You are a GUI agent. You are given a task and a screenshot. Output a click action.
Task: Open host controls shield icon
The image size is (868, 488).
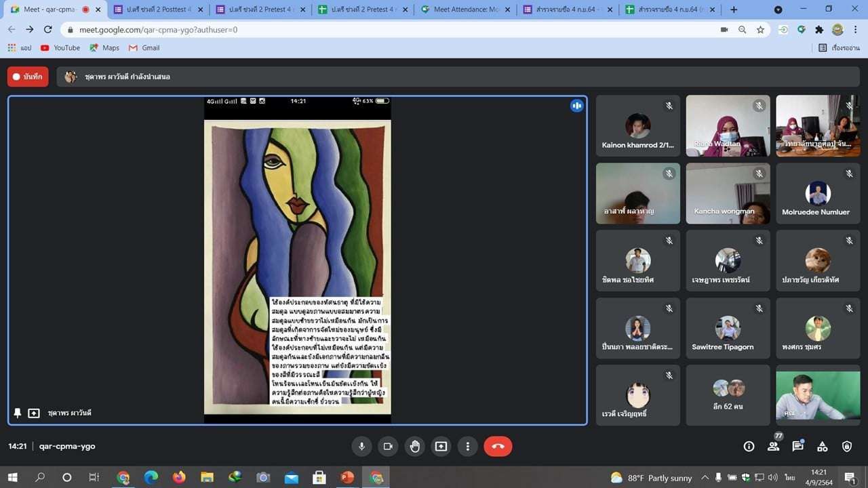point(846,446)
